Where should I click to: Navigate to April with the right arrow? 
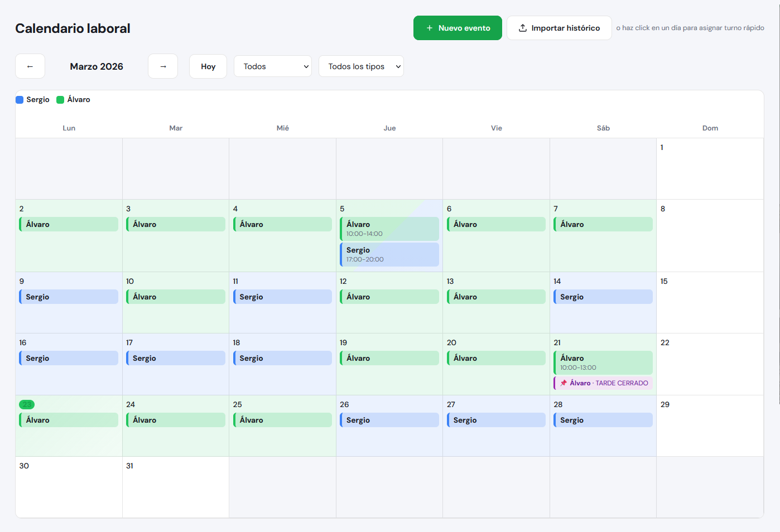[x=162, y=66]
